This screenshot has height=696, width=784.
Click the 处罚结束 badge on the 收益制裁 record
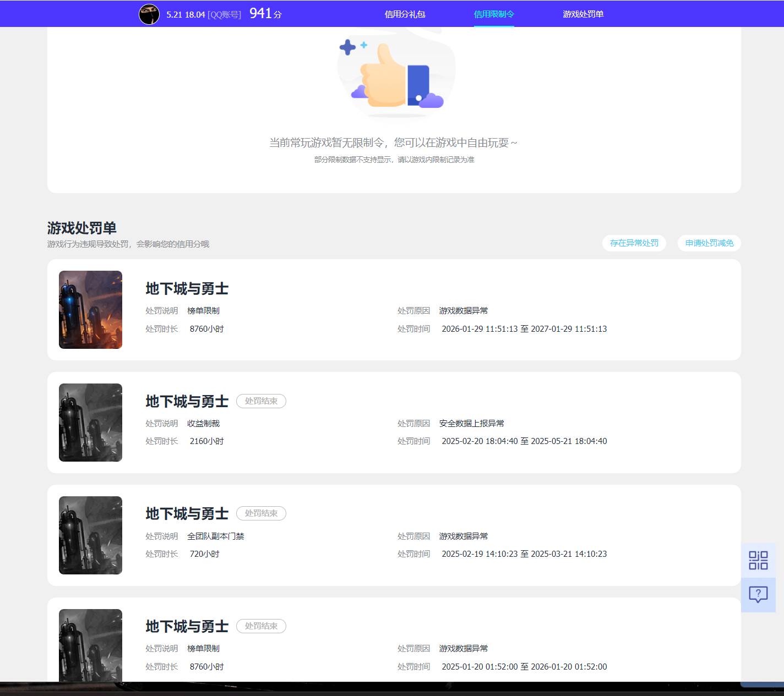point(261,401)
